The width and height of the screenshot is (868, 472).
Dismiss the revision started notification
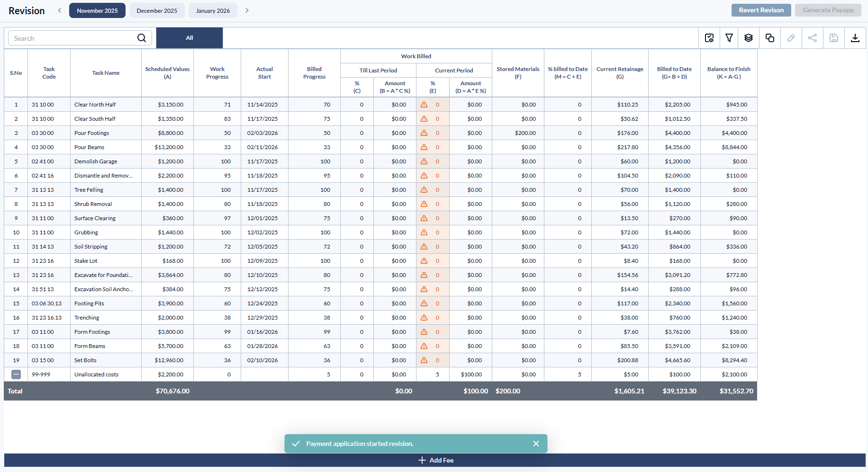[536, 444]
